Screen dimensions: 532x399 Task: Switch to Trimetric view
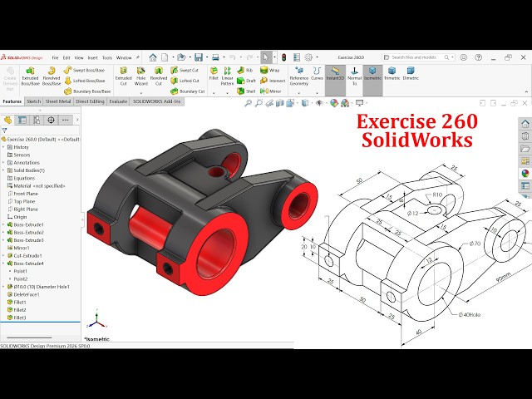(392, 73)
